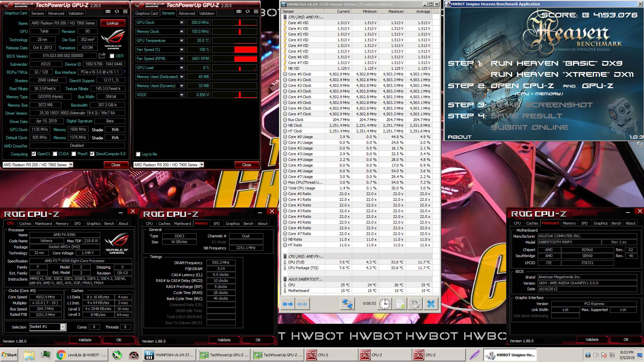Click the camera icon in the GPU-Z Sensors window

tap(238, 11)
